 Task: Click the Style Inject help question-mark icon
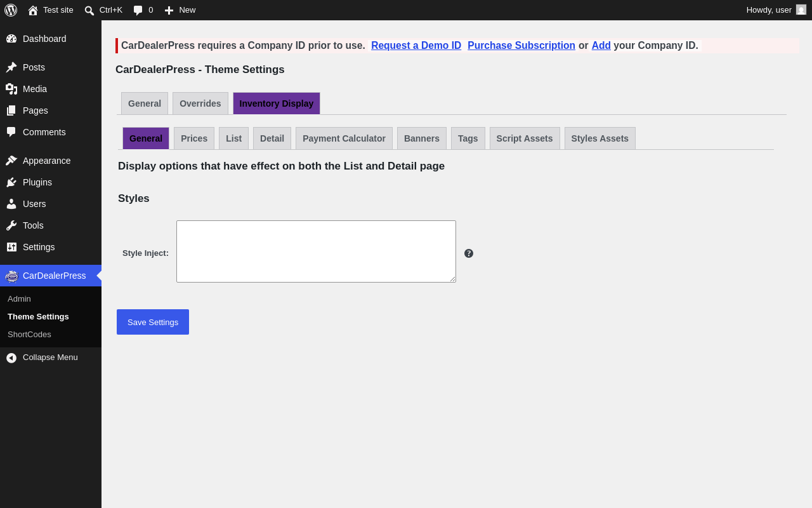tap(469, 253)
